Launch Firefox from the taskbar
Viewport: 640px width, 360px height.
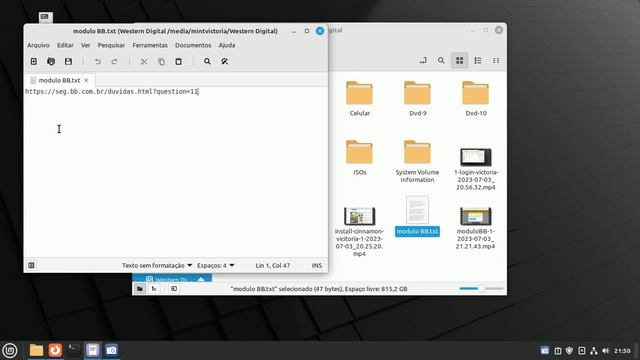coord(55,350)
